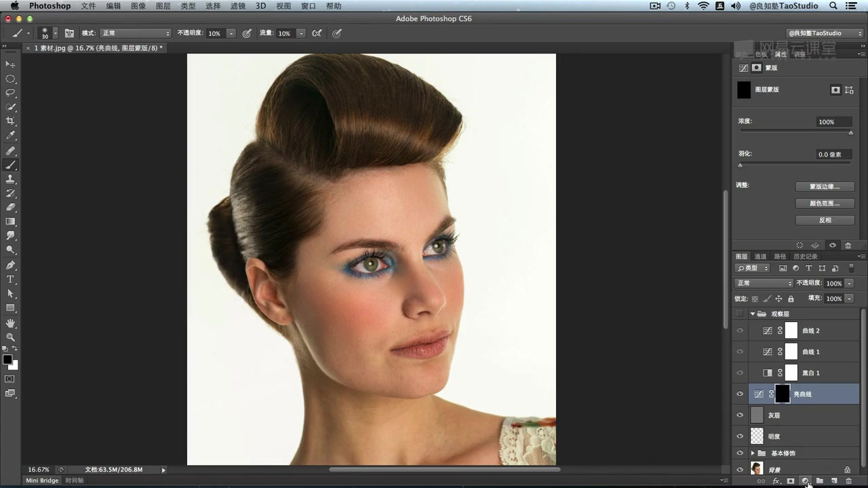Select the Healing Brush tool
Image resolution: width=868 pixels, height=488 pixels.
point(10,150)
